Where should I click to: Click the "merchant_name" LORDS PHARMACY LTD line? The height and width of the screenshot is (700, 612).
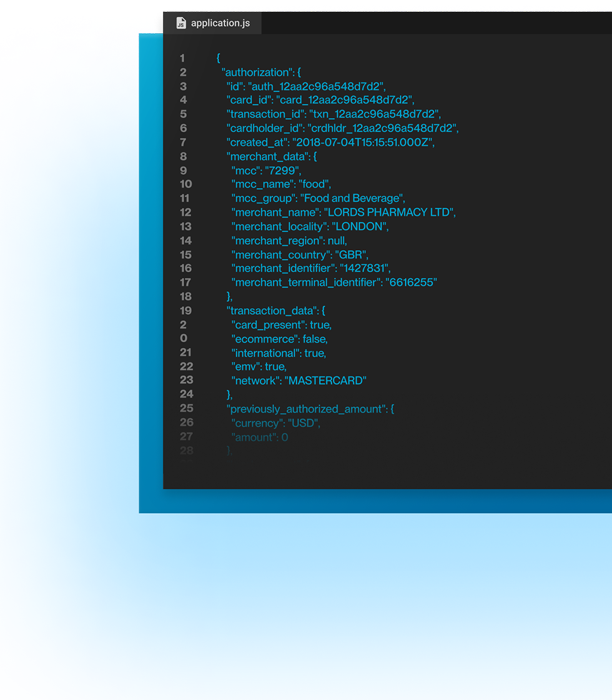click(x=343, y=212)
